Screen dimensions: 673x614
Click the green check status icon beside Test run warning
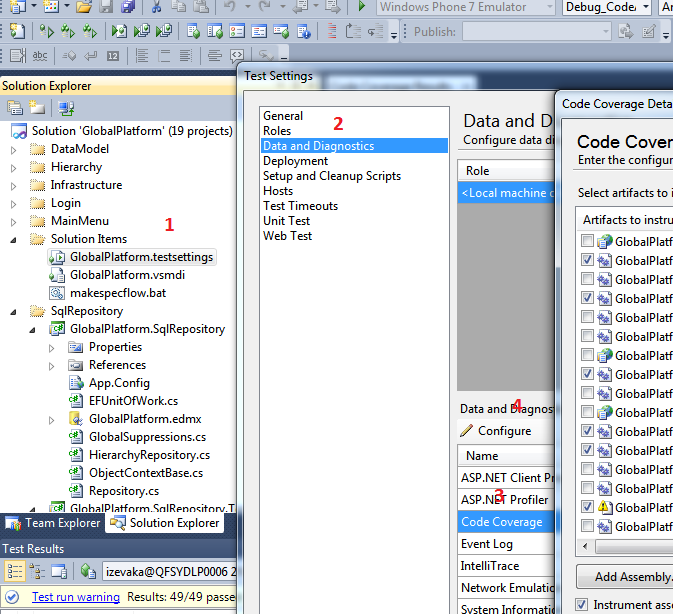(x=12, y=597)
